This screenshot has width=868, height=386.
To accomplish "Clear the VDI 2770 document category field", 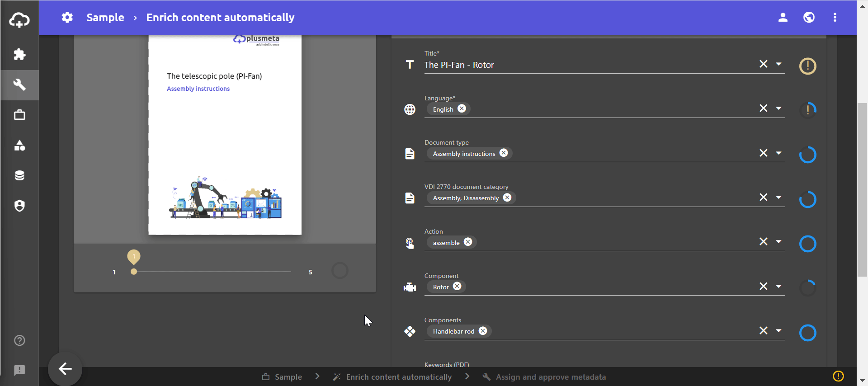I will [764, 197].
